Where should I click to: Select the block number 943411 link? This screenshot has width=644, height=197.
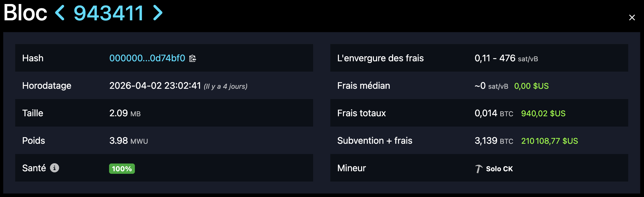tap(108, 12)
